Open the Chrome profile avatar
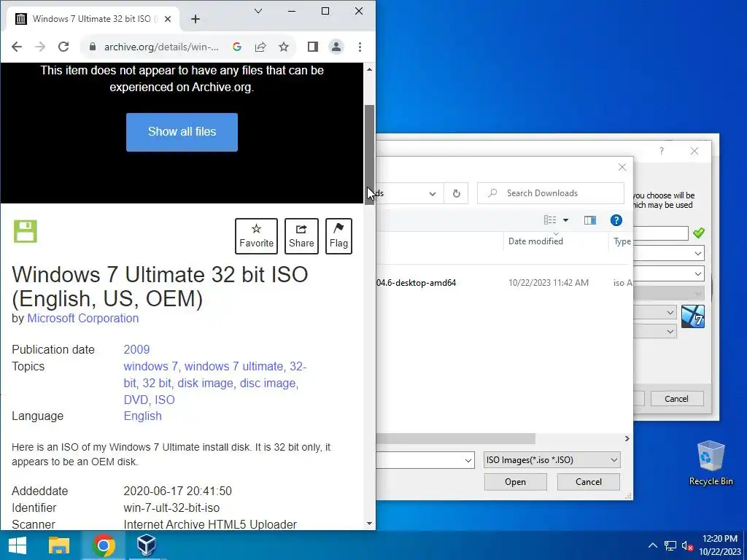747x560 pixels. [x=336, y=47]
